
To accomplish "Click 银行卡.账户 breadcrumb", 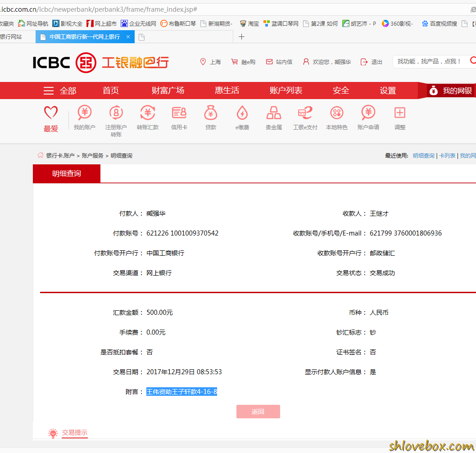I will pyautogui.click(x=60, y=156).
